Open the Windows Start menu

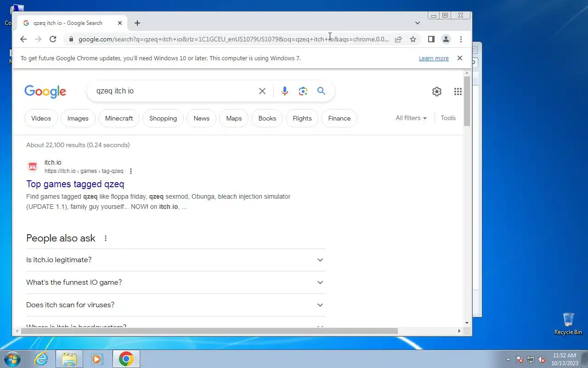(12, 359)
